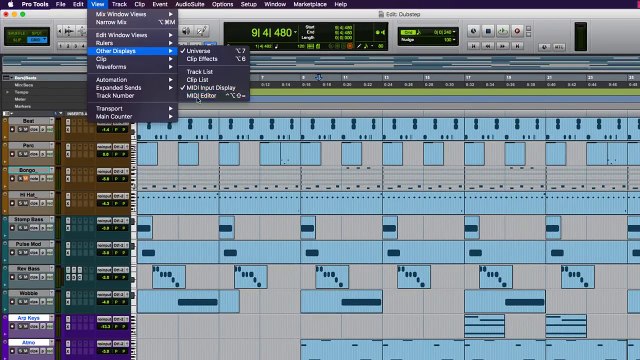Click the Online transport button

(473, 31)
